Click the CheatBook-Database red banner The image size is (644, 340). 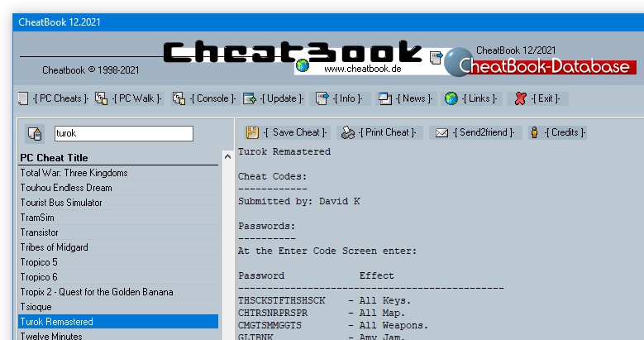[x=547, y=67]
